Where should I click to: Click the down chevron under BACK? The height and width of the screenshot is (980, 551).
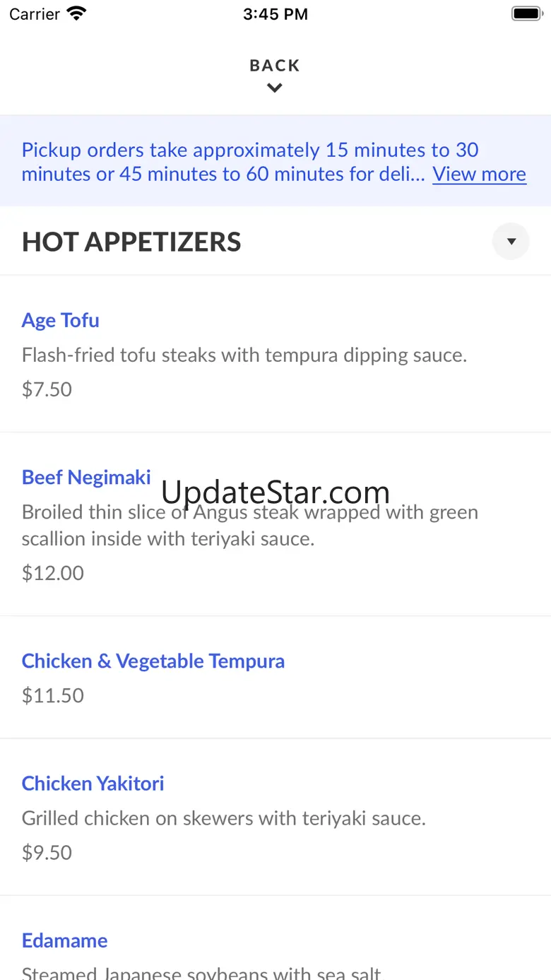[275, 88]
